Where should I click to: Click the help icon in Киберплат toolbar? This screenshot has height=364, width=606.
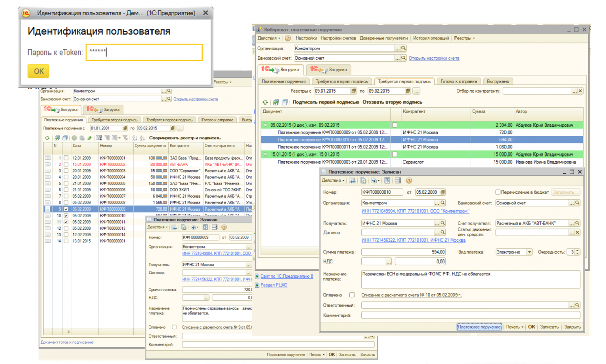288,38
